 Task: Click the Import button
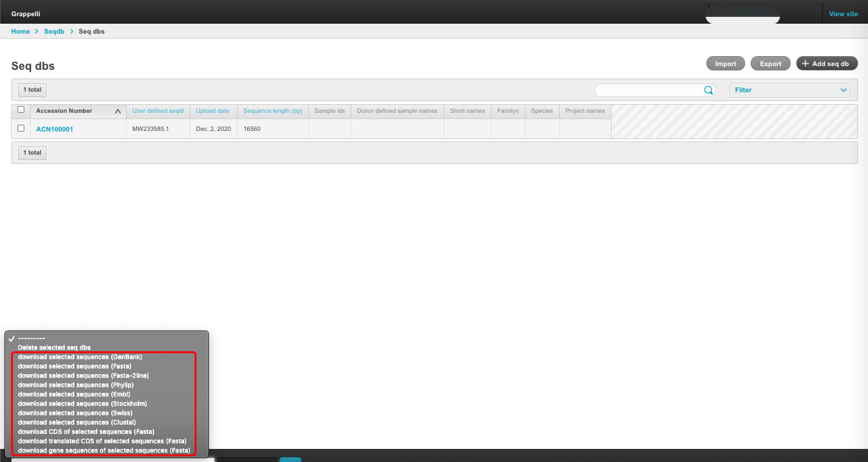pos(726,64)
